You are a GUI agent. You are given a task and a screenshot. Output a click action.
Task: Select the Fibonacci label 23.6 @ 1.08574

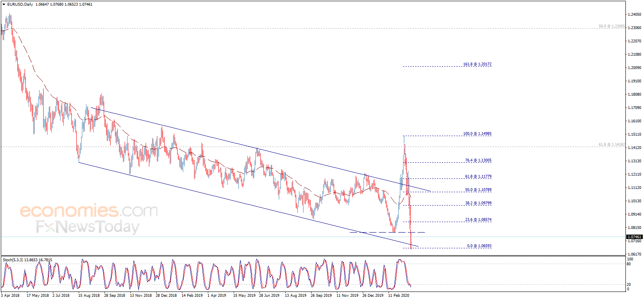(478, 220)
